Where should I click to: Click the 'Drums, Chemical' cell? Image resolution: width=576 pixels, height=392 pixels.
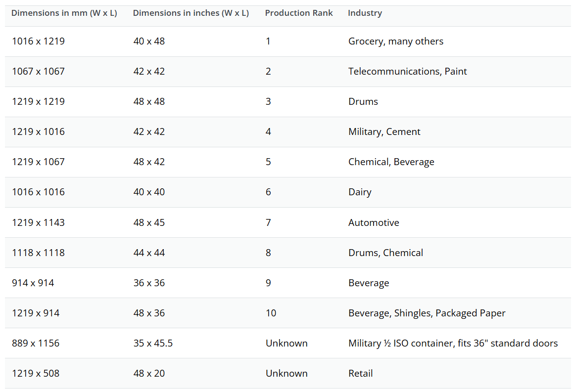pos(385,253)
